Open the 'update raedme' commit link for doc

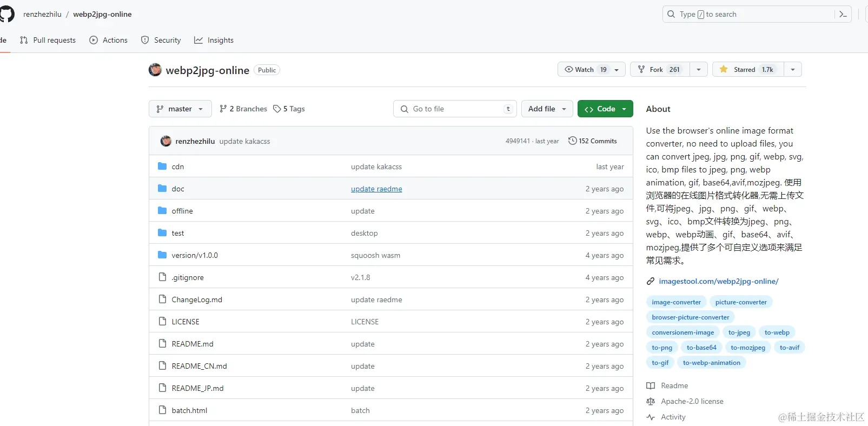(x=376, y=189)
